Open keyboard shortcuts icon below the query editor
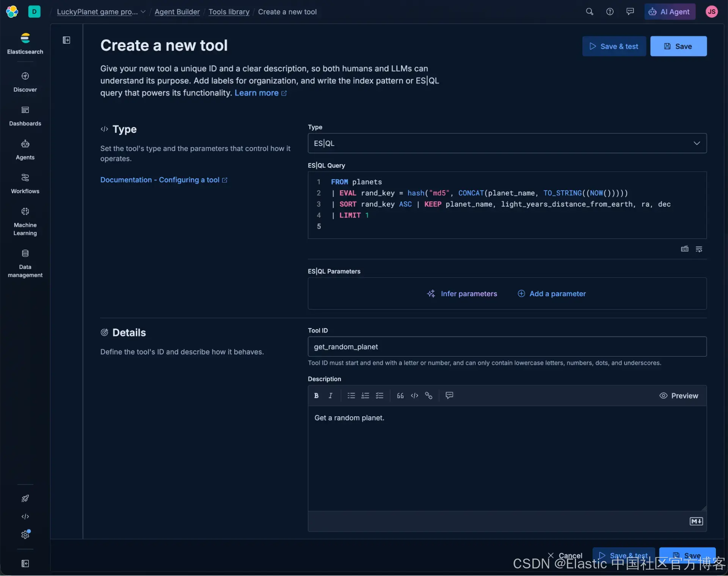Viewport: 728px width, 576px height. click(x=685, y=249)
